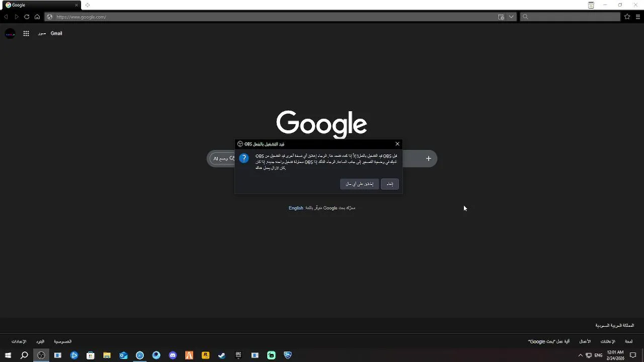The height and width of the screenshot is (362, 644).
Task: Open Rocket League from the taskbar
Action: pyautogui.click(x=288, y=355)
